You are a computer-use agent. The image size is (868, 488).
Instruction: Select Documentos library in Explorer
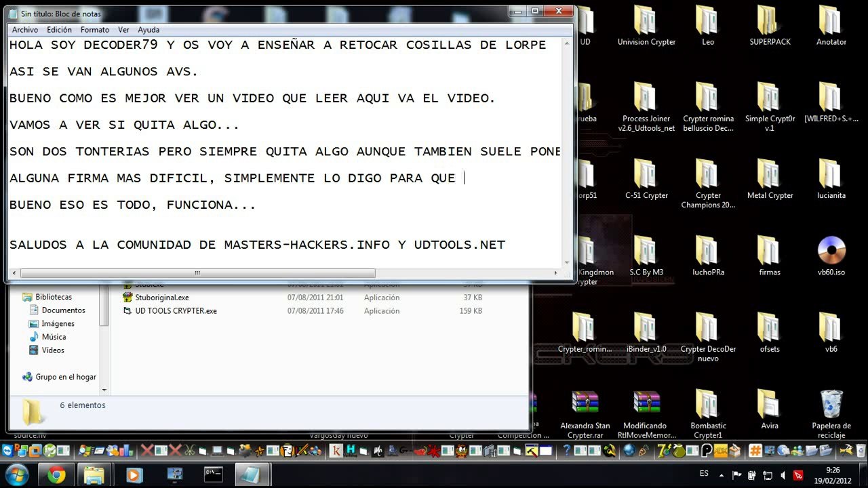[63, 310]
